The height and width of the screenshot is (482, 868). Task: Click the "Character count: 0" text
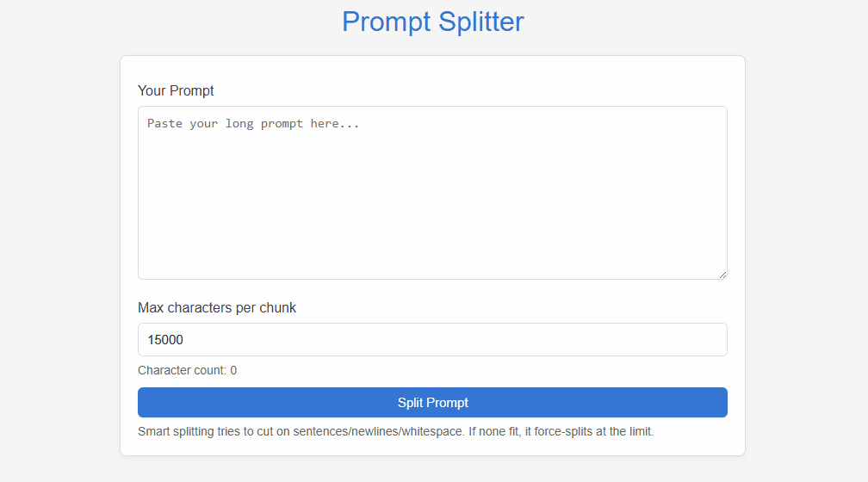(187, 370)
